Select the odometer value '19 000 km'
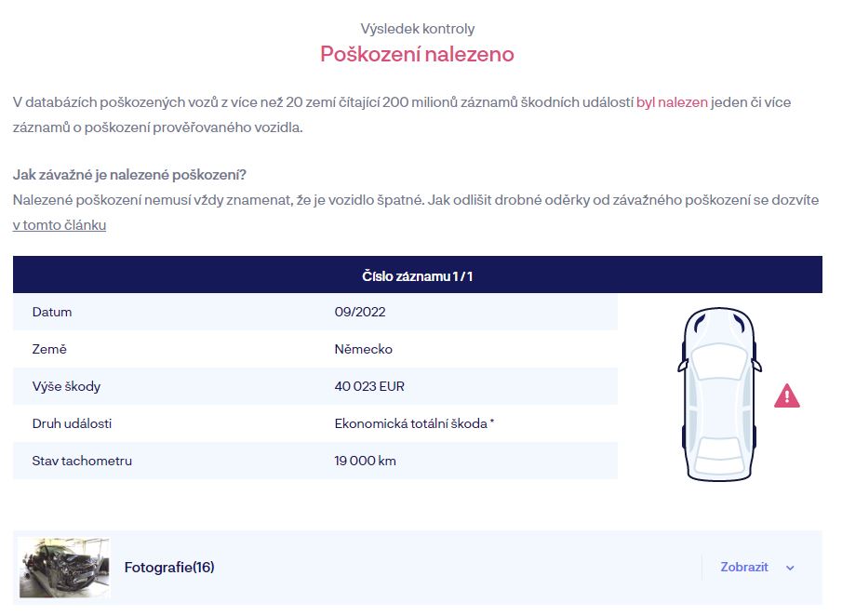 tap(365, 461)
